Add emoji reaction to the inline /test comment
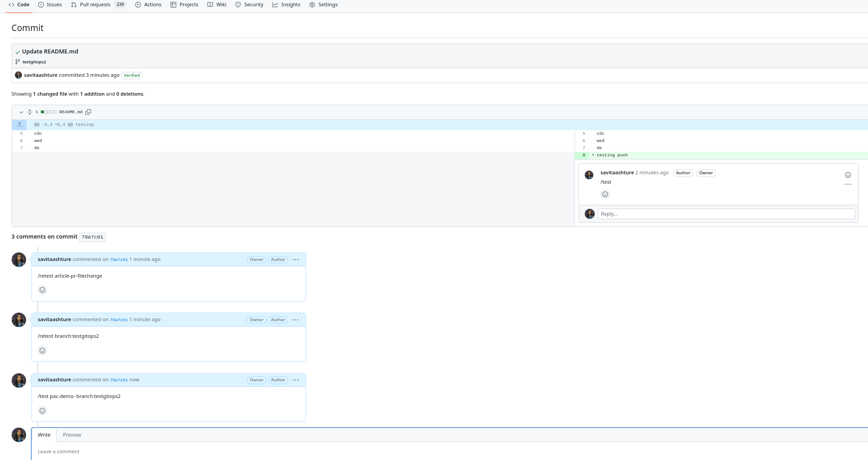 pyautogui.click(x=605, y=194)
